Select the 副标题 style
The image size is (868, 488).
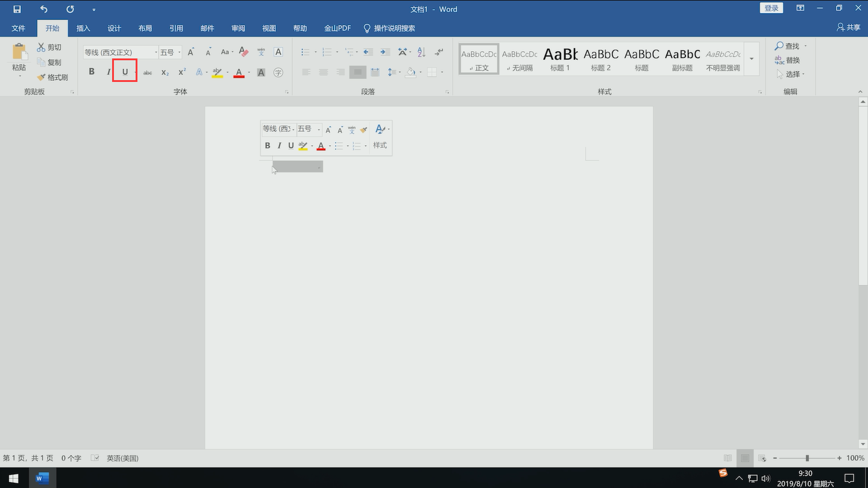pos(682,59)
